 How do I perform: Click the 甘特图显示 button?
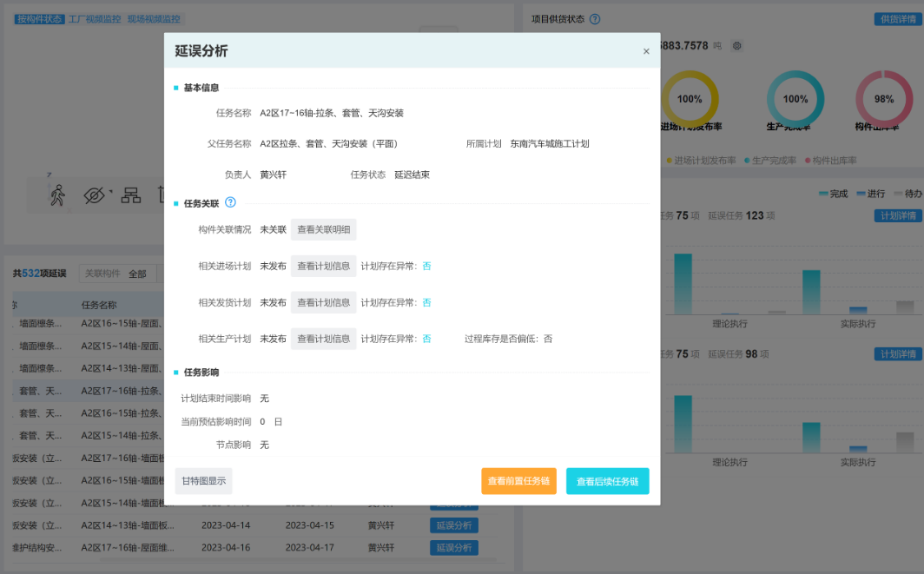point(203,481)
